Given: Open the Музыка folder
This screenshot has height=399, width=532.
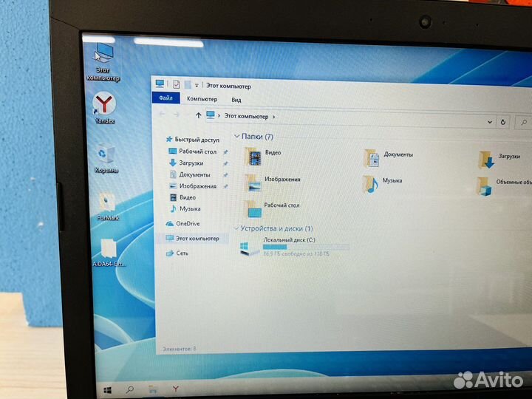Looking at the screenshot, I should pyautogui.click(x=370, y=183).
